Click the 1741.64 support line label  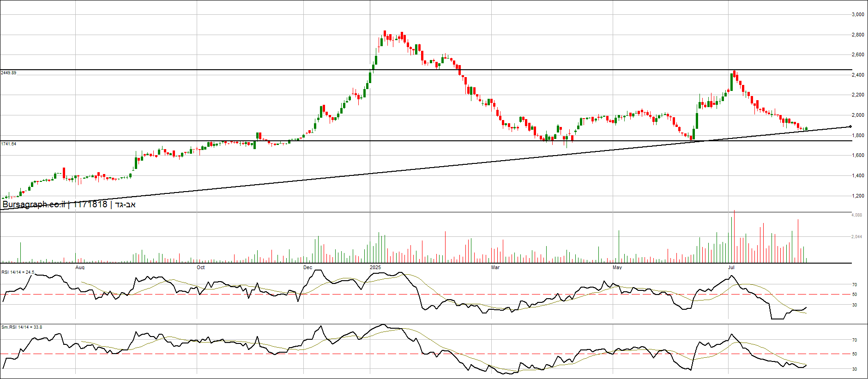click(9, 144)
